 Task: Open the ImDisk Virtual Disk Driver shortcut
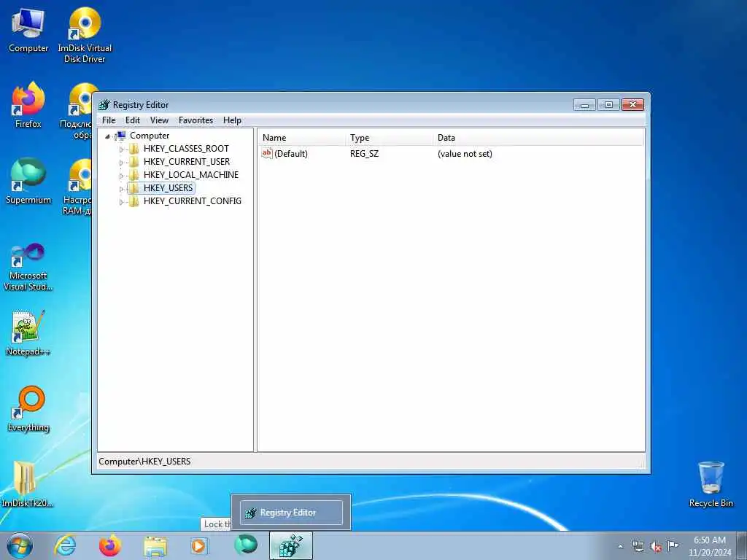point(85,35)
